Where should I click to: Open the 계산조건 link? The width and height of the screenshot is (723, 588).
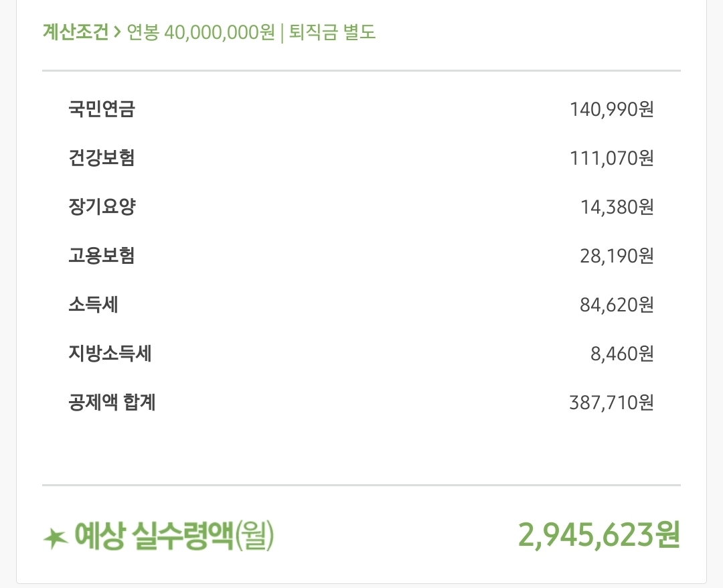tap(75, 33)
